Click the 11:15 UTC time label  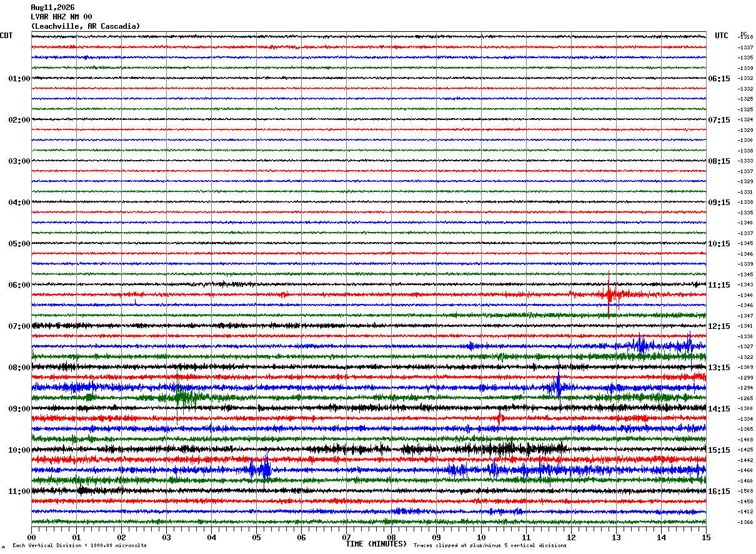click(x=719, y=285)
